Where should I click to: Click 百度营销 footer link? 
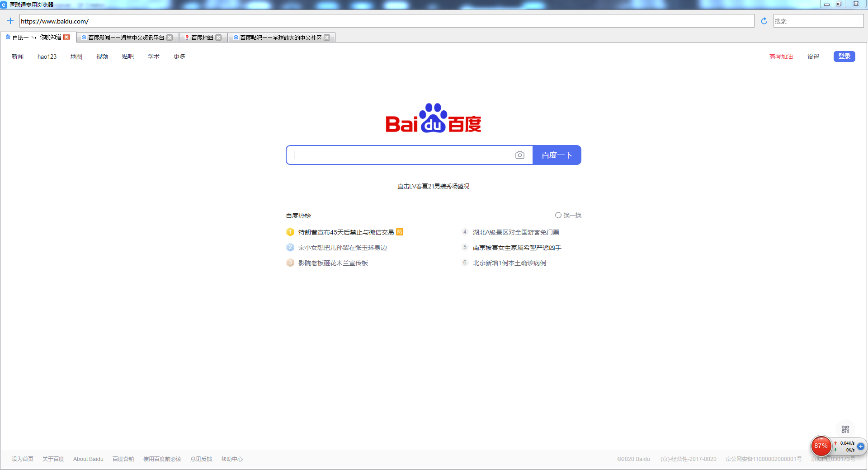[123, 459]
